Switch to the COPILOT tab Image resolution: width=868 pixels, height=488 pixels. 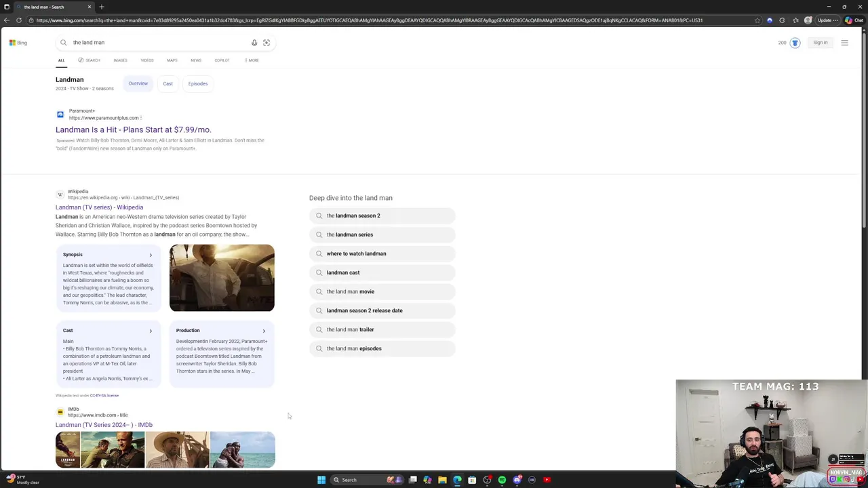222,60
